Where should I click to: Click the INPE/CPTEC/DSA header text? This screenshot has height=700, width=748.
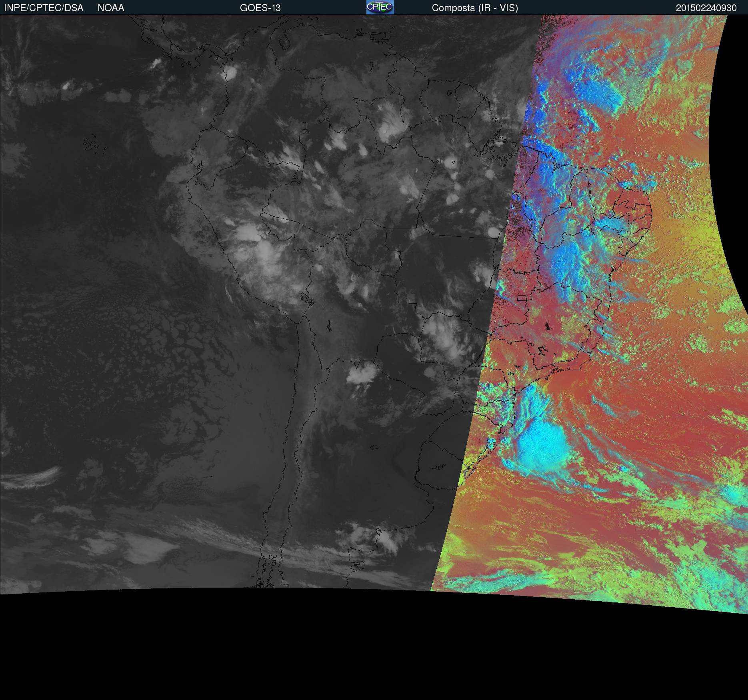point(44,8)
